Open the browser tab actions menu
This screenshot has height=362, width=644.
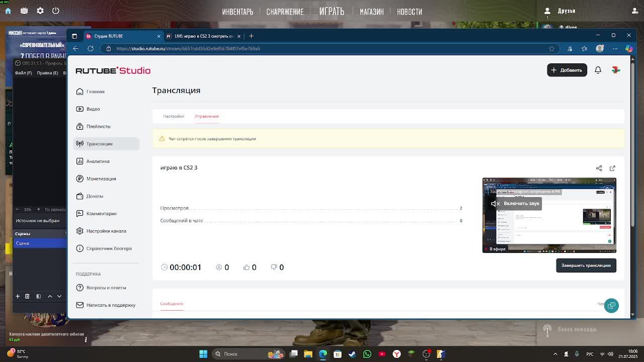point(74,36)
